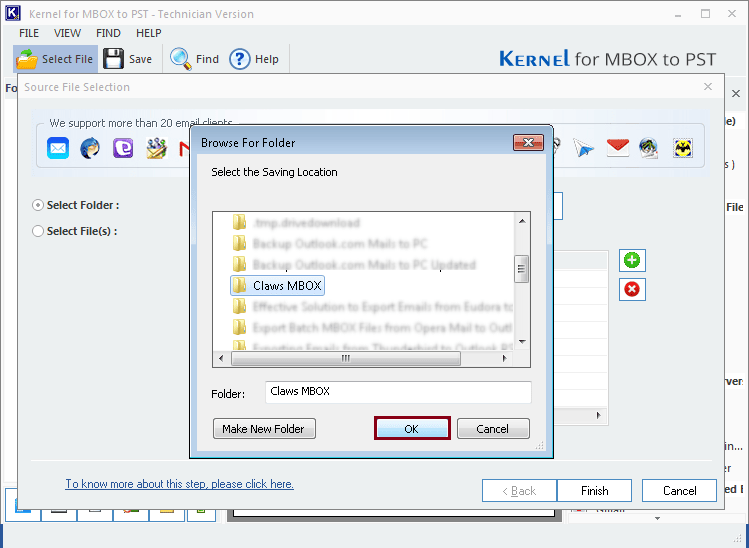Image resolution: width=749 pixels, height=548 pixels.
Task: Click the green add folder button
Action: pyautogui.click(x=632, y=261)
